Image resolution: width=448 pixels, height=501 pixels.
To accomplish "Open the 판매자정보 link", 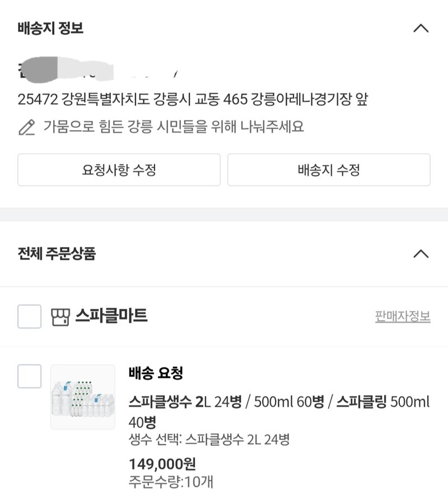I will pyautogui.click(x=403, y=316).
